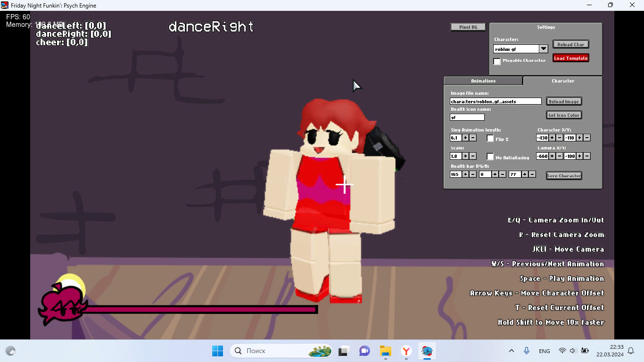Click the taskbar search box Поиск
Screen dimensions: 644x362
tap(281, 351)
